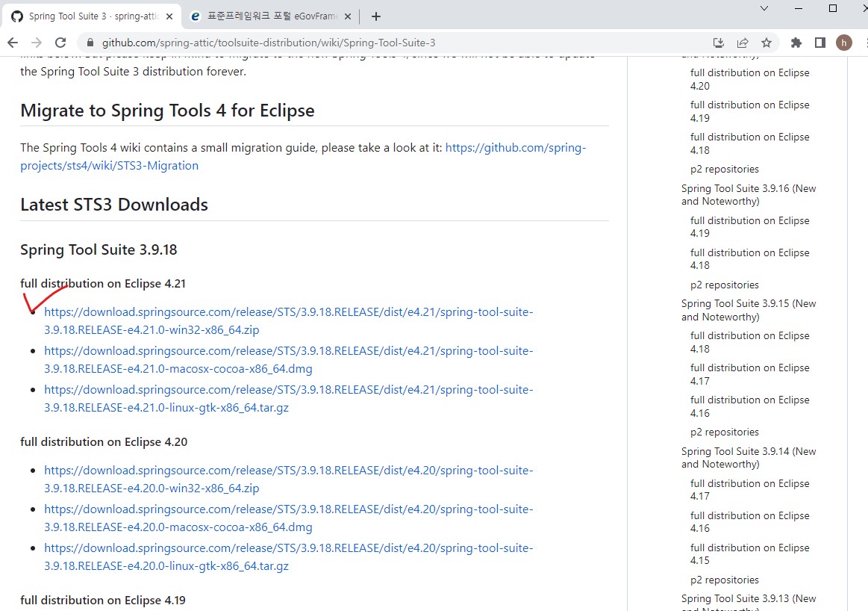Click text 'The Spring Tools 4 wiki contains'
This screenshot has width=868, height=611.
104,148
